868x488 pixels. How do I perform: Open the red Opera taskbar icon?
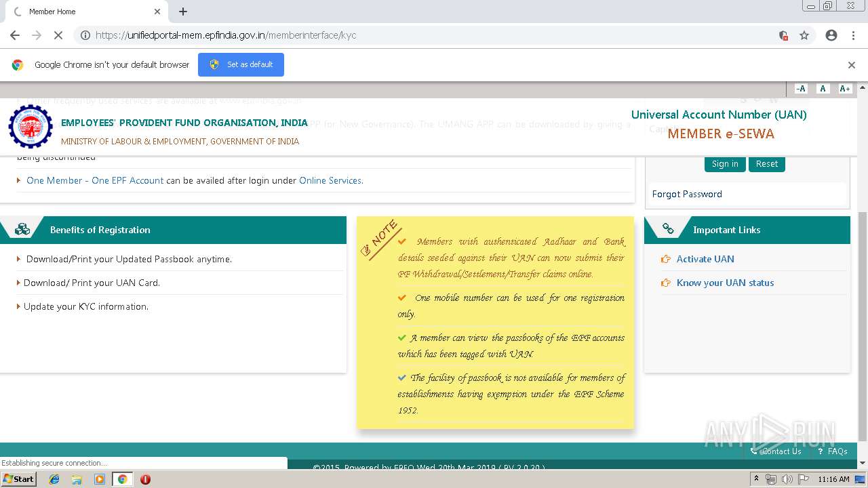tap(145, 479)
